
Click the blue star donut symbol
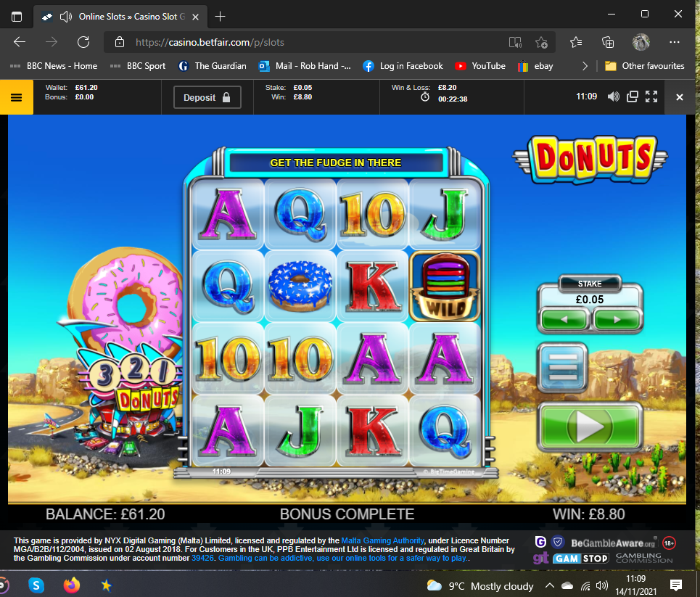[x=300, y=287]
